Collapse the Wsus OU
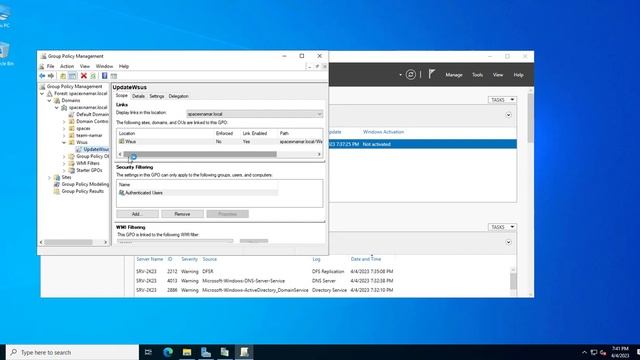 coord(64,142)
